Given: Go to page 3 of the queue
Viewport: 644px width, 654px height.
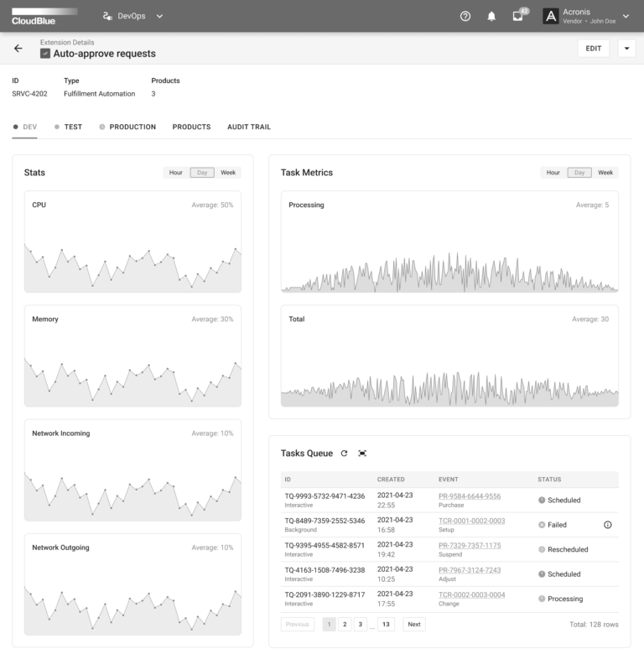Looking at the screenshot, I should click(x=361, y=625).
